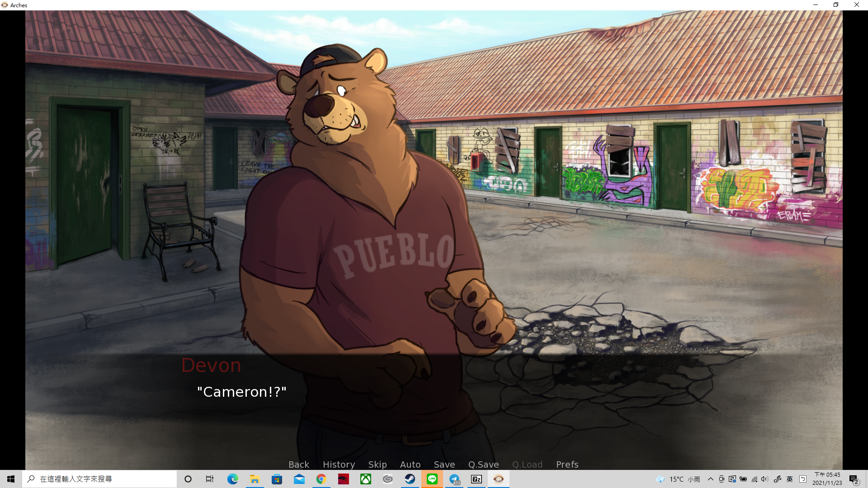Viewport: 868px width, 488px height.
Task: Click the IME mode icon
Action: coord(803,479)
